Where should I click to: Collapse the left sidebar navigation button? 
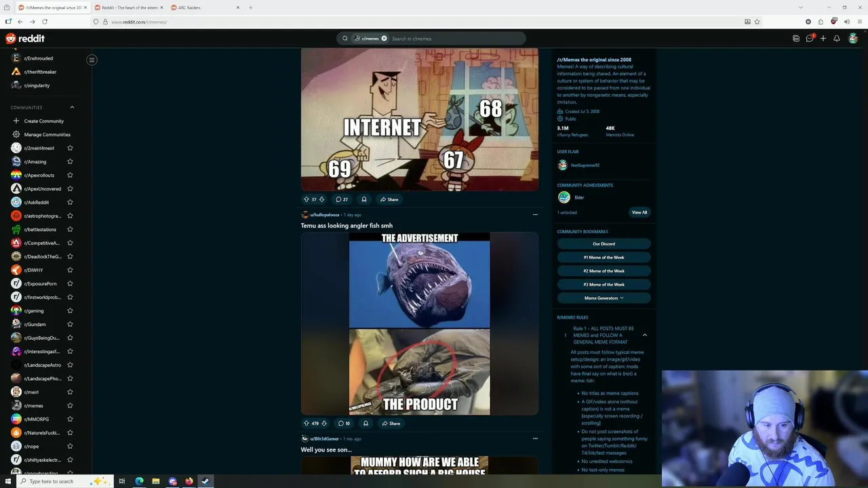[92, 60]
